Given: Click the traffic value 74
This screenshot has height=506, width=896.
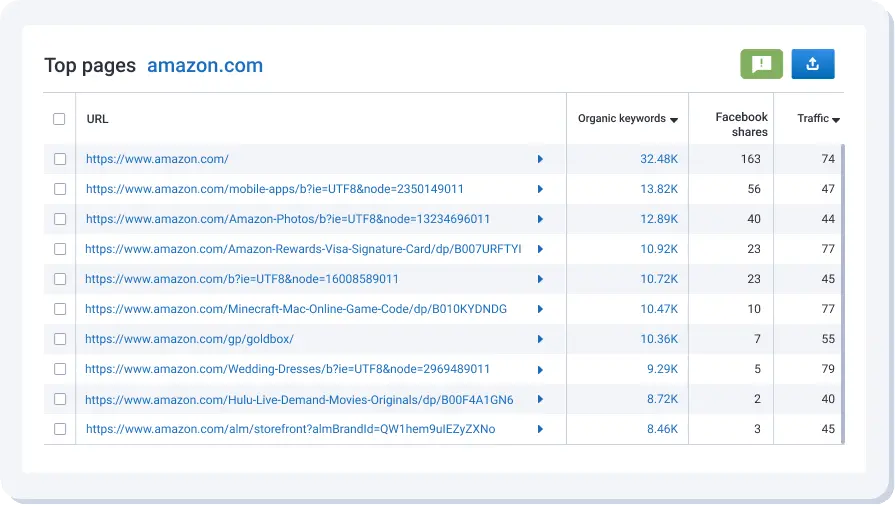Looking at the screenshot, I should coord(828,159).
